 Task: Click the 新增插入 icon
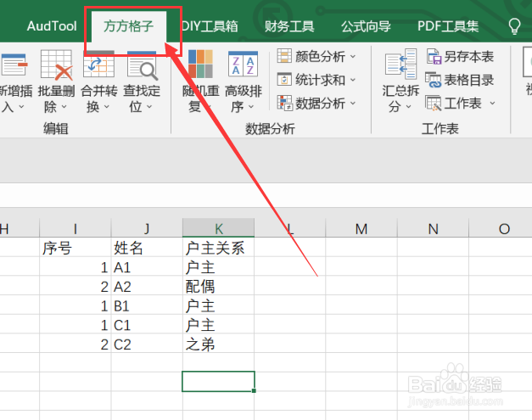click(x=14, y=64)
